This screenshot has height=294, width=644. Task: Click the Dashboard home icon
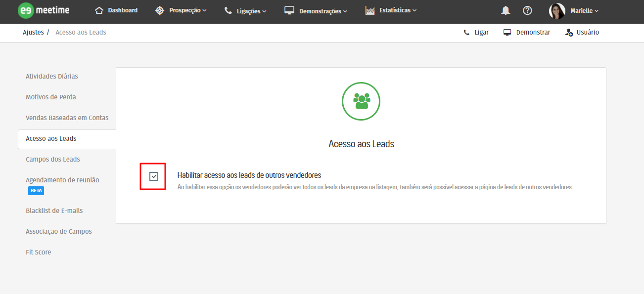(99, 10)
